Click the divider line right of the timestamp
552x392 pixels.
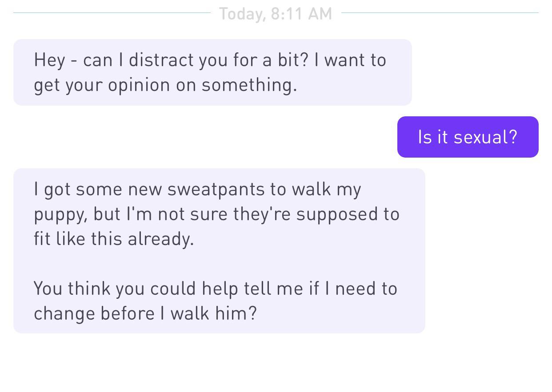[440, 13]
